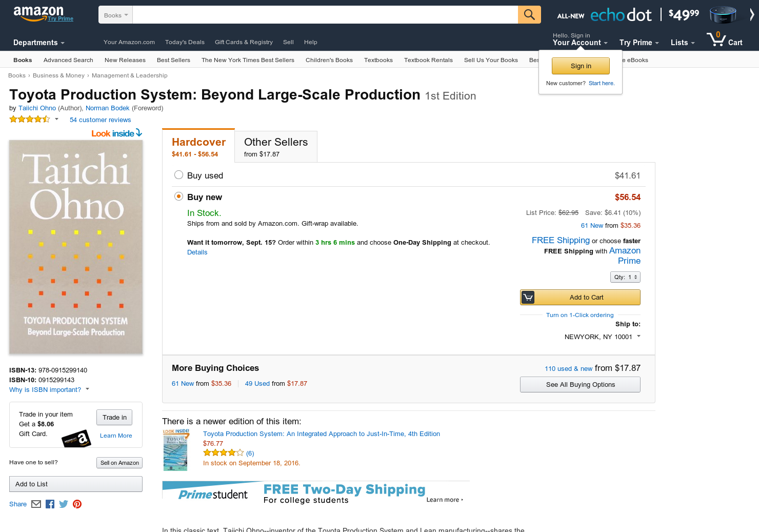This screenshot has height=532, width=759.
Task: Click into the search text field
Action: (x=325, y=15)
